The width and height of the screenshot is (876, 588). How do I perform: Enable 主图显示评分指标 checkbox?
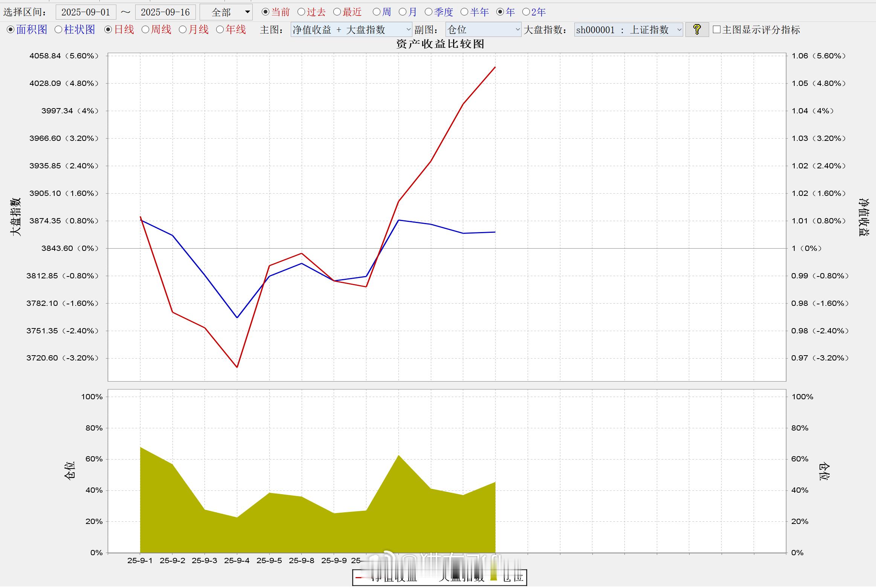[717, 29]
